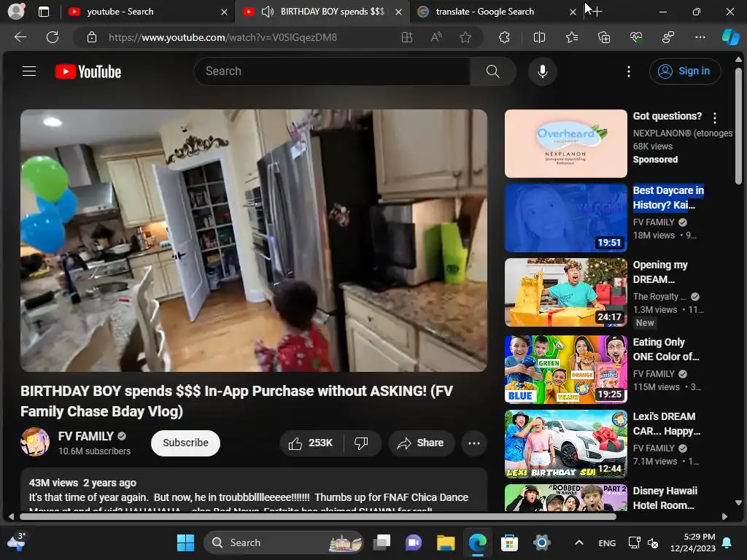Click the main video player
Image resolution: width=747 pixels, height=560 pixels.
click(253, 241)
